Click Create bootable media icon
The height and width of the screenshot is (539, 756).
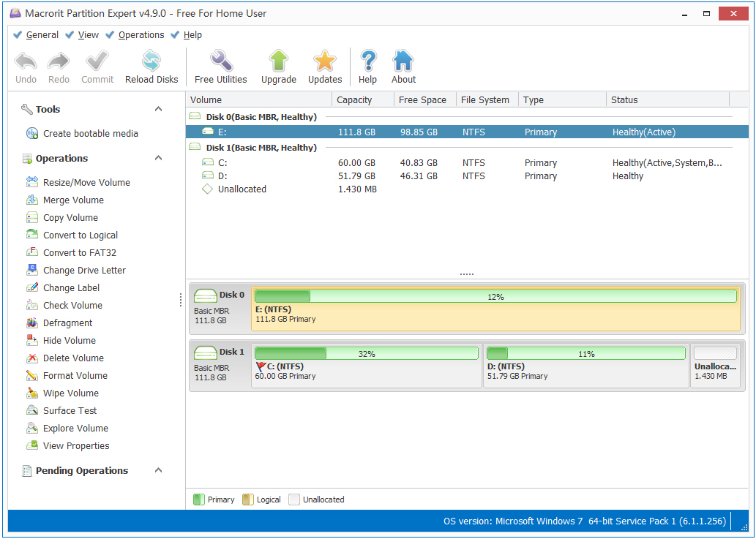31,133
